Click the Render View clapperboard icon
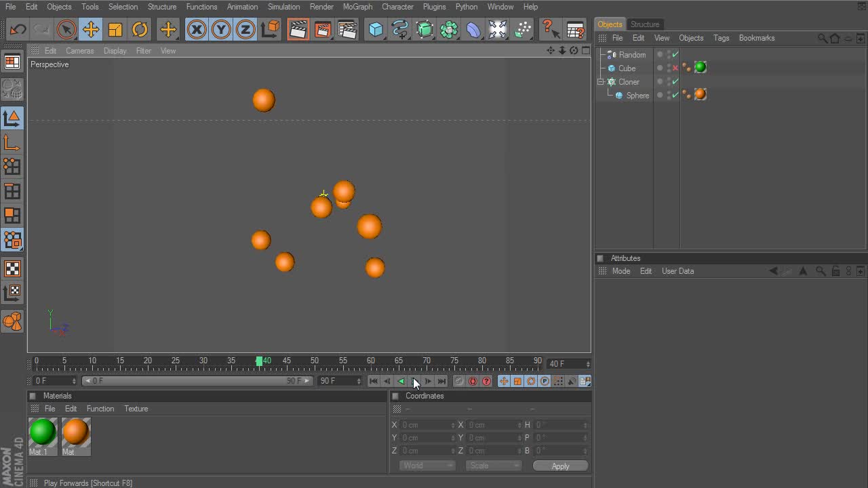Image resolution: width=868 pixels, height=488 pixels. [298, 30]
